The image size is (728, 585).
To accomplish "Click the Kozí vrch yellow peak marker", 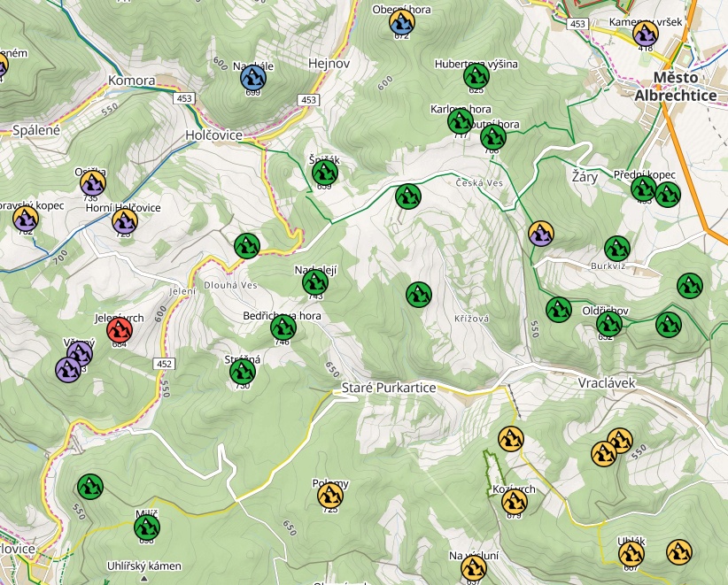I will pos(514,502).
